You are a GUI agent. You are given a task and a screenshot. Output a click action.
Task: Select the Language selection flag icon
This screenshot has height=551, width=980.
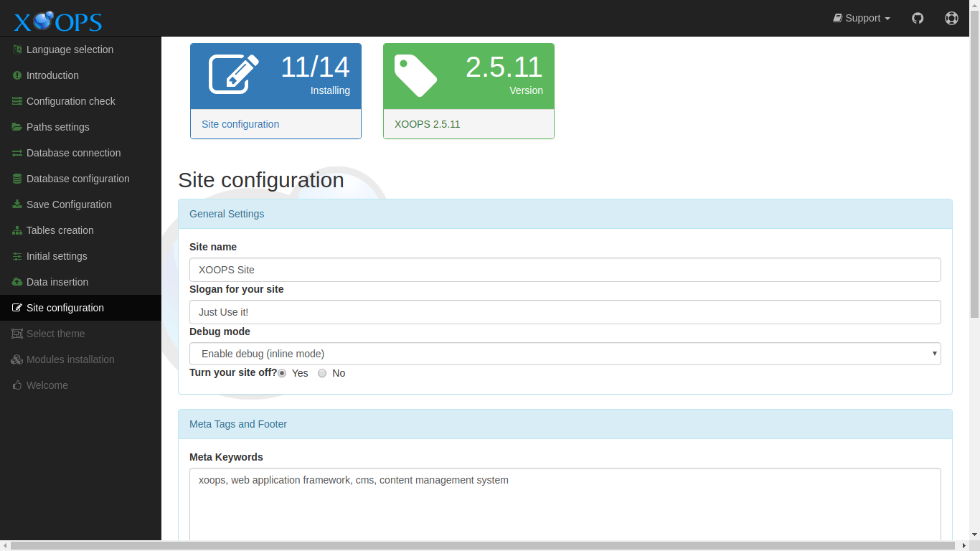[x=16, y=50]
